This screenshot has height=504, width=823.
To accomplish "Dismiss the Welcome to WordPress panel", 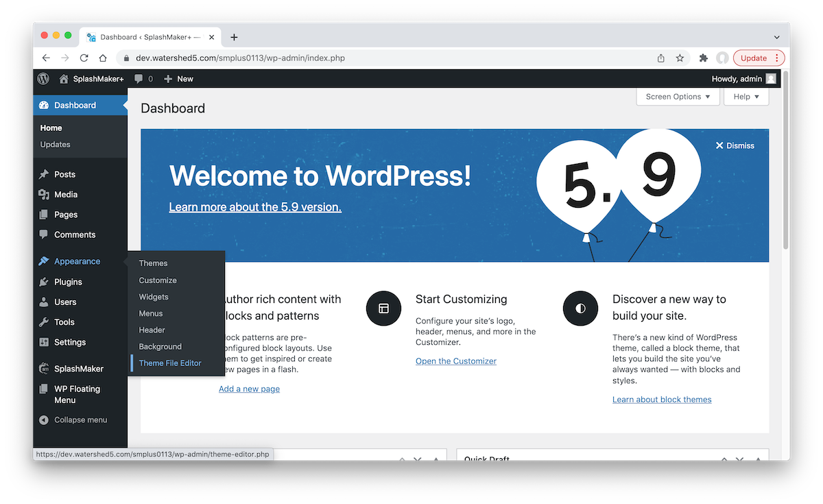I will click(735, 145).
